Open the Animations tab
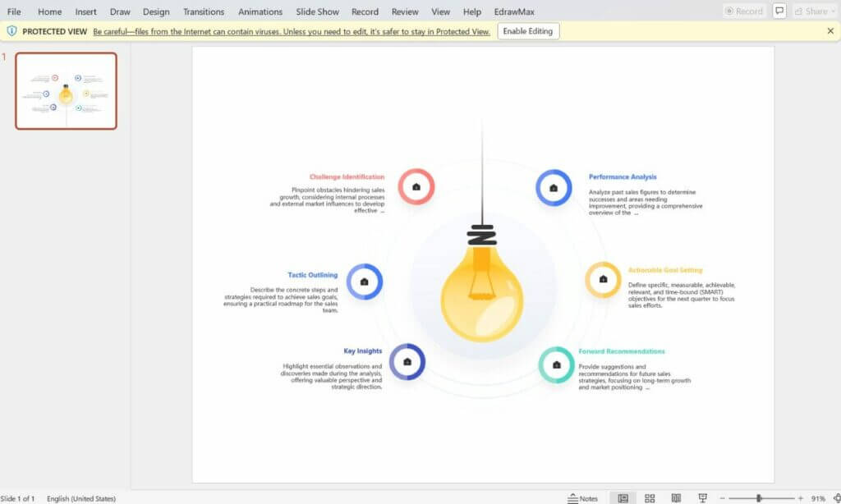841x504 pixels. click(x=260, y=11)
